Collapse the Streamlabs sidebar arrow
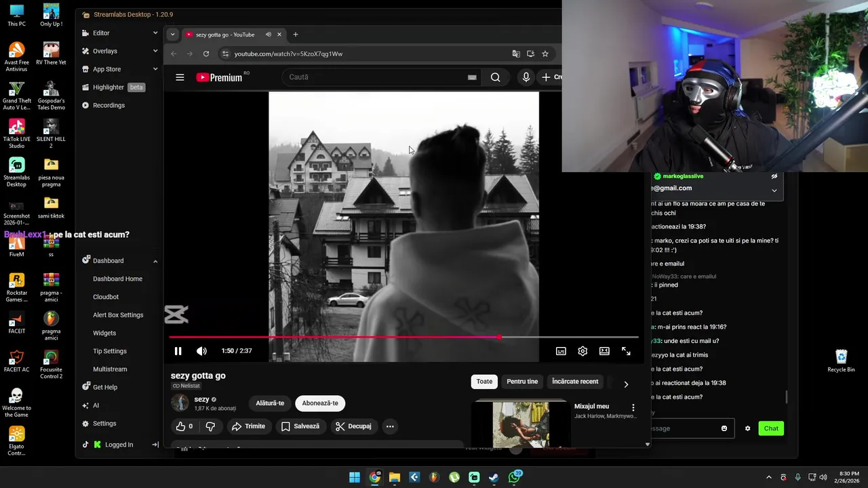Screen dimensions: 868x488 [x=155, y=445]
